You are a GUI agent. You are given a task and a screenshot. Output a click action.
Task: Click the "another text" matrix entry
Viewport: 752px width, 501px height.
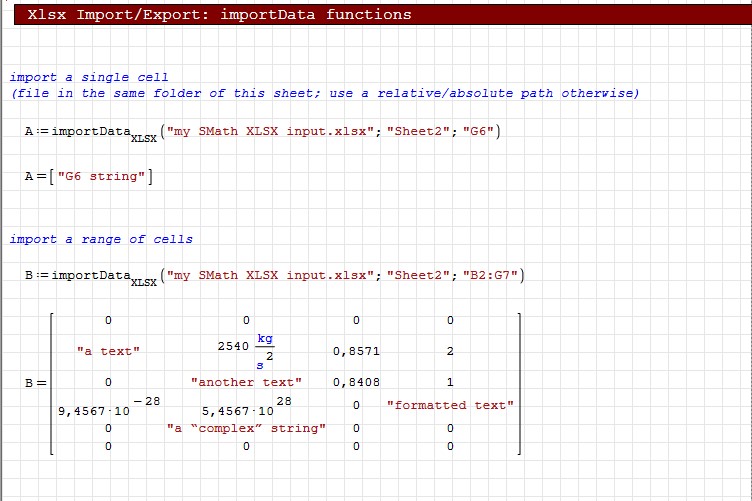pos(245,382)
